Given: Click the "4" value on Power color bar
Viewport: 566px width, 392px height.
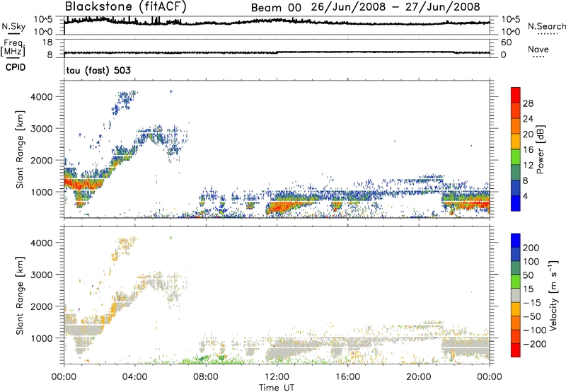Looking at the screenshot, I should pyautogui.click(x=526, y=196).
